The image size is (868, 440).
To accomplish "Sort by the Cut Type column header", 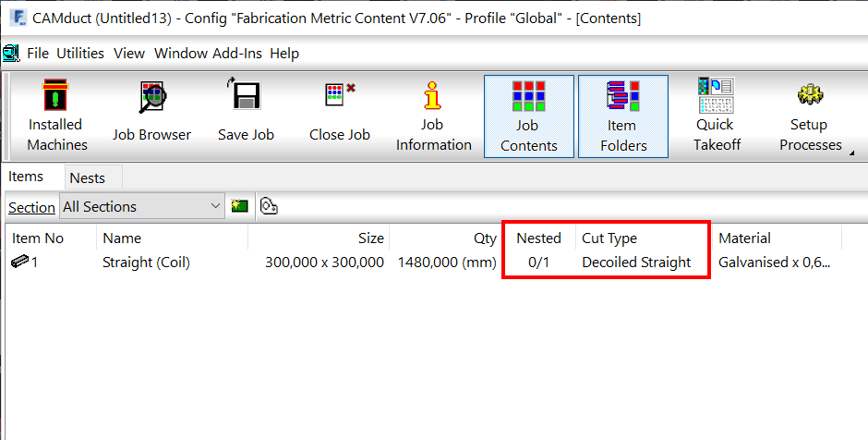I will (x=644, y=238).
